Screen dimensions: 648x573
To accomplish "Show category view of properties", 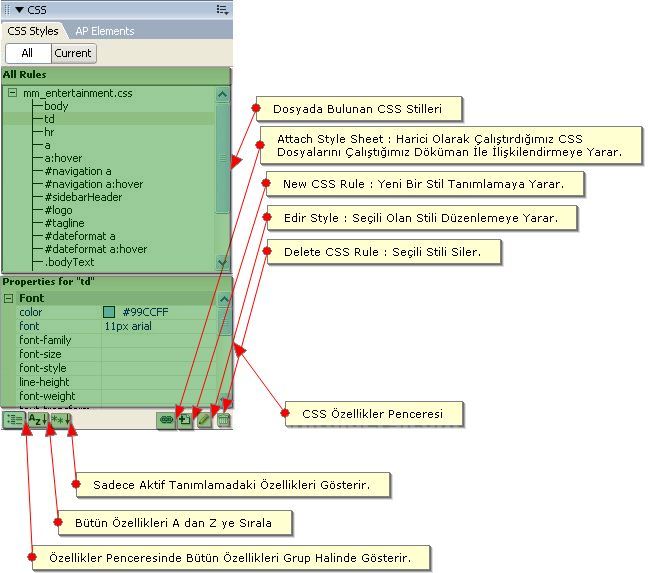I will pyautogui.click(x=13, y=420).
